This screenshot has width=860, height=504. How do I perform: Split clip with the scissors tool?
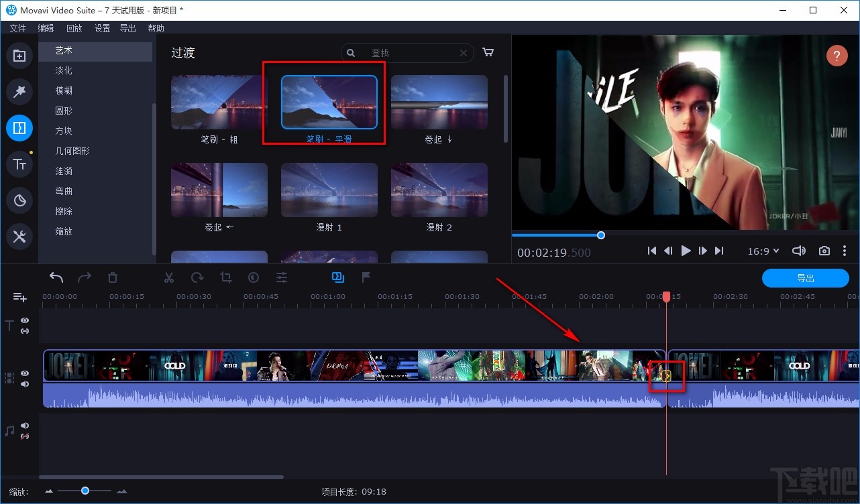click(169, 277)
